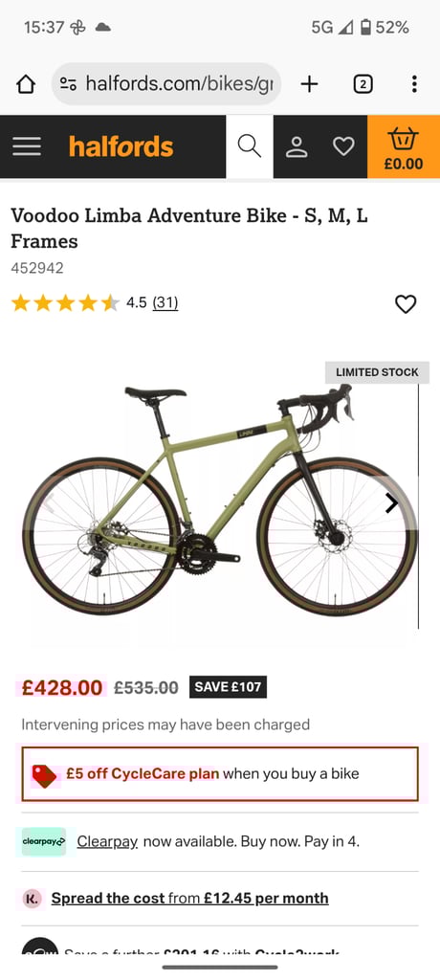Tap the star rating bar

(x=65, y=303)
